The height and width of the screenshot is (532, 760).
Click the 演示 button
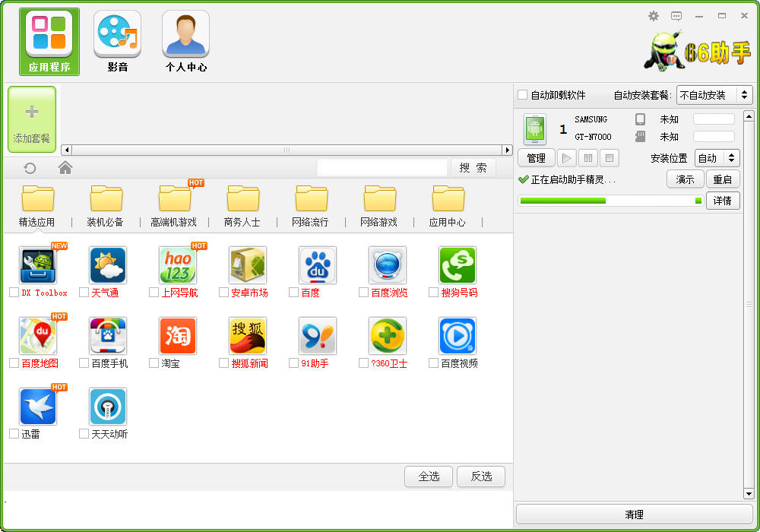tap(685, 179)
